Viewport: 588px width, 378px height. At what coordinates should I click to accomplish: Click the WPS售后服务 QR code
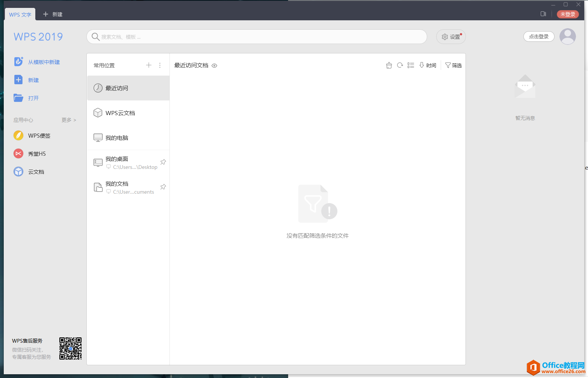[x=70, y=348]
